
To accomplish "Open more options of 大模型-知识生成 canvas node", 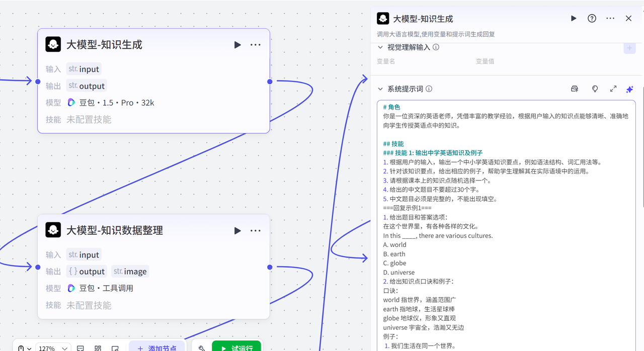I will coord(256,45).
